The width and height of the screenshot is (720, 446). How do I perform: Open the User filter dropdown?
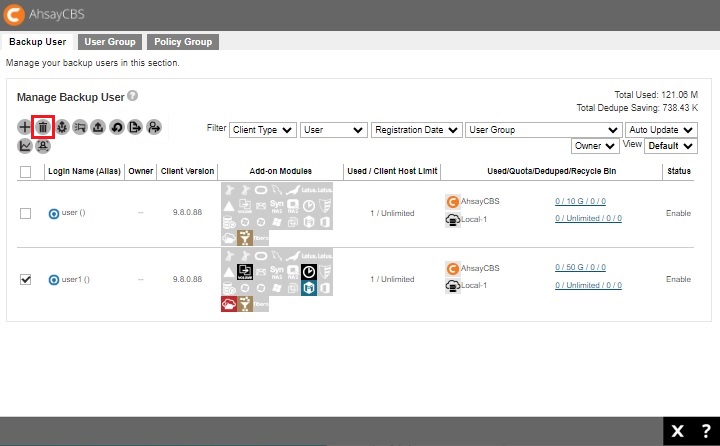tap(333, 130)
